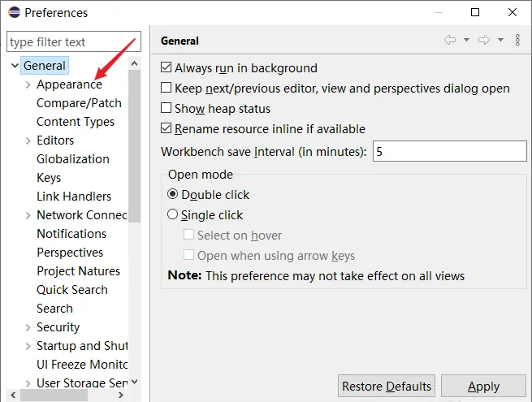Select Perspectives in the preferences tree
The image size is (532, 402).
70,253
